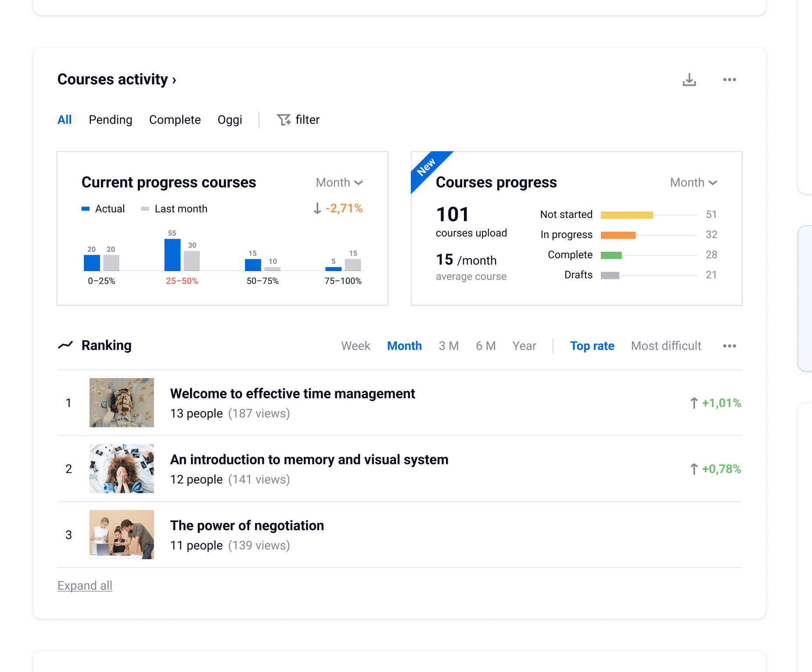Open The power of negotiation thumbnail
This screenshot has width=812, height=672.
coord(122,534)
